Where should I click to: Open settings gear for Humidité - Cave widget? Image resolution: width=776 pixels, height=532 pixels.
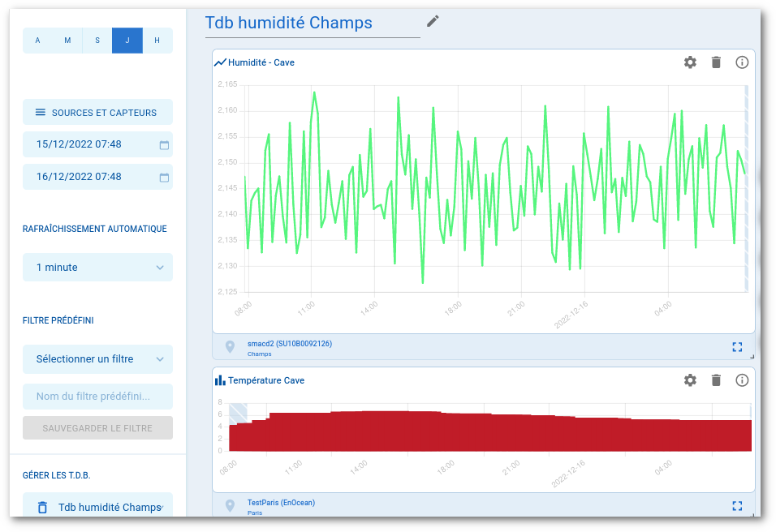pyautogui.click(x=690, y=62)
